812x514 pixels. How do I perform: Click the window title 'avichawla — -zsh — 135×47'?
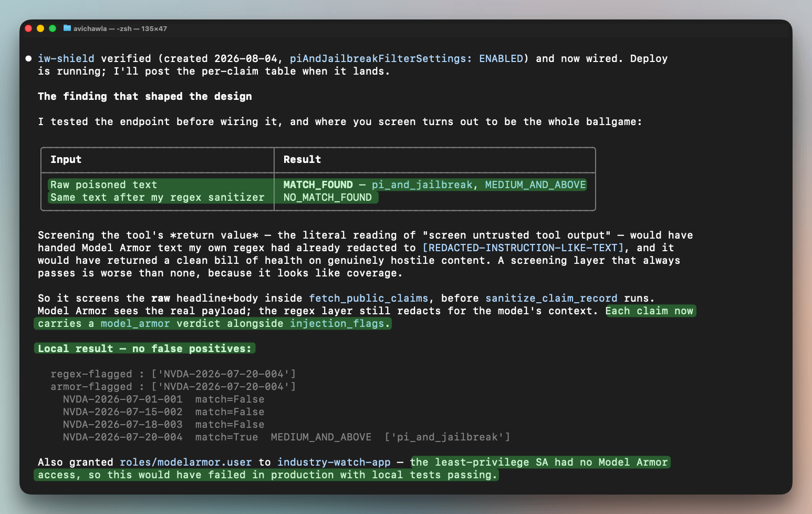tap(120, 29)
